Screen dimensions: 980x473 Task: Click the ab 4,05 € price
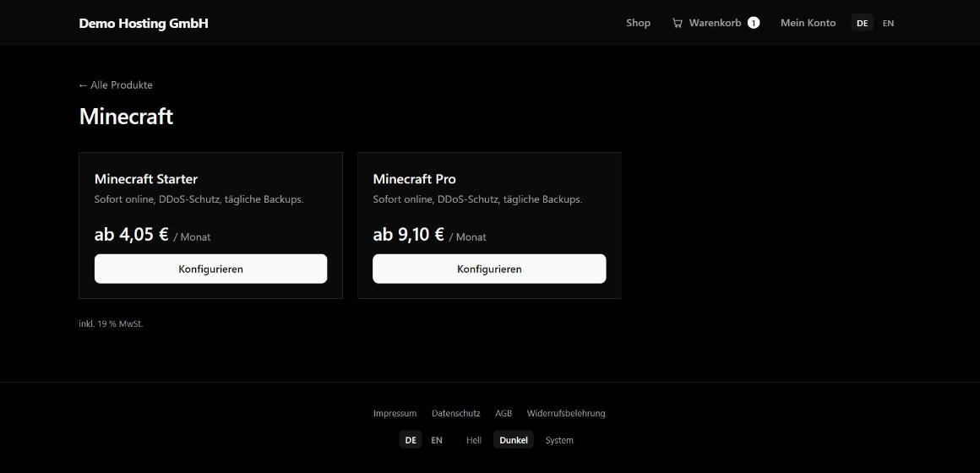tap(131, 234)
